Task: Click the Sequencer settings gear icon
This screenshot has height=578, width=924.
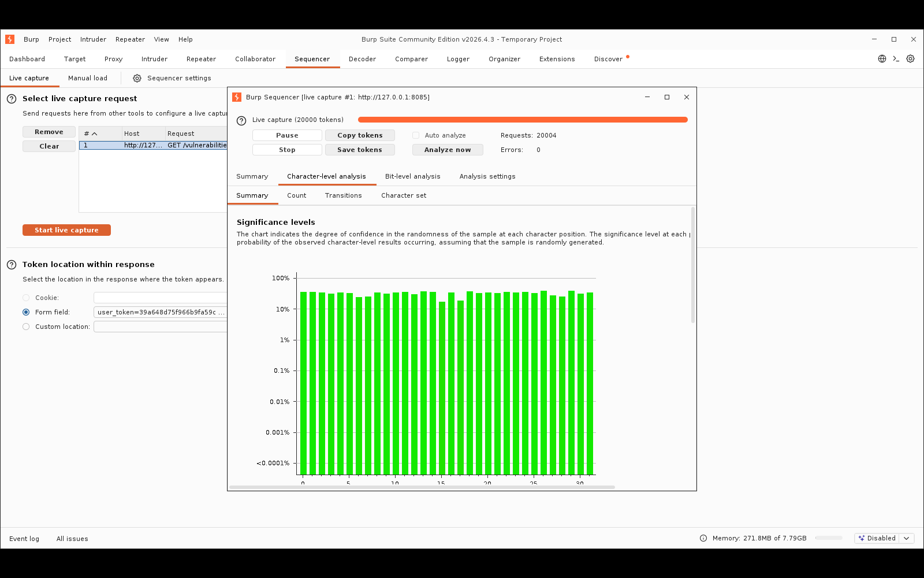Action: pyautogui.click(x=137, y=79)
